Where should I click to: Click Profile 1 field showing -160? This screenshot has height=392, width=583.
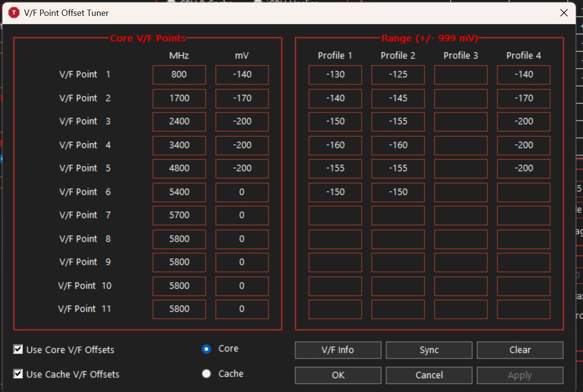tap(335, 145)
